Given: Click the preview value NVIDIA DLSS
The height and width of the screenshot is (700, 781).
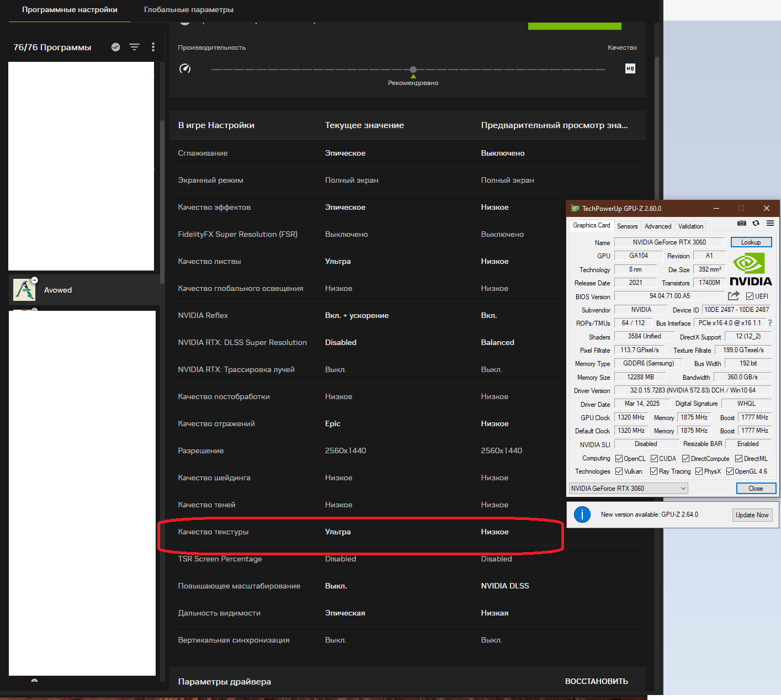Looking at the screenshot, I should coord(505,586).
